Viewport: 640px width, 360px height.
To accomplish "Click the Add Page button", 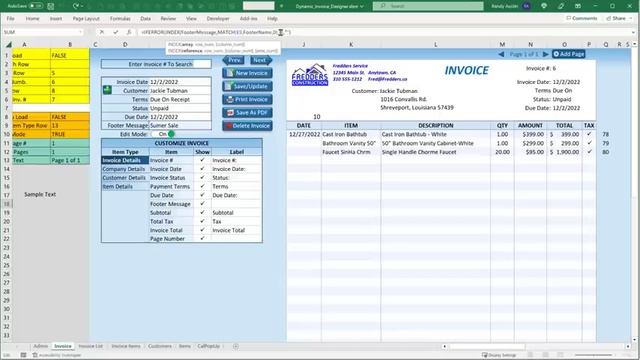I will click(x=569, y=54).
